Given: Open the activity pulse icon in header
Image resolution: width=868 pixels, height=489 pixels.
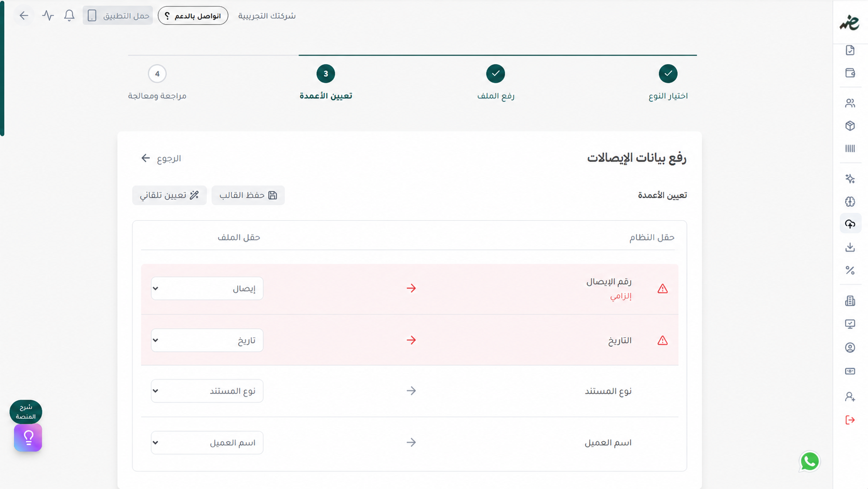Looking at the screenshot, I should (x=48, y=16).
